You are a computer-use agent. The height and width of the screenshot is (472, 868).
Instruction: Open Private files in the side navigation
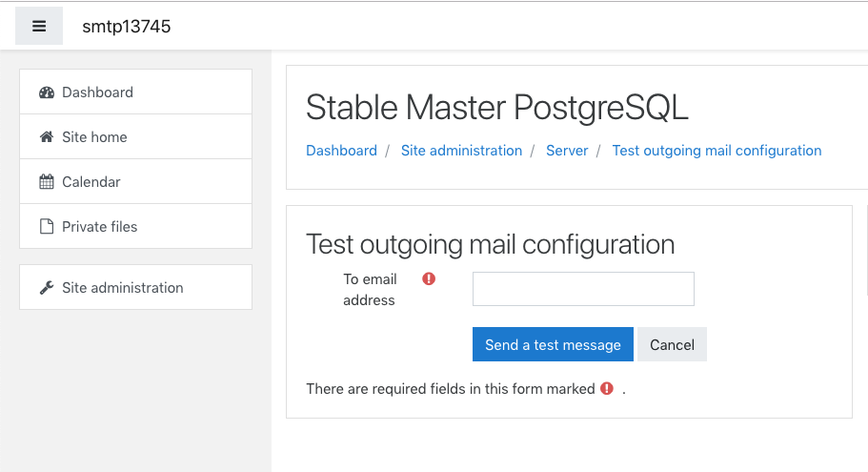click(x=135, y=226)
